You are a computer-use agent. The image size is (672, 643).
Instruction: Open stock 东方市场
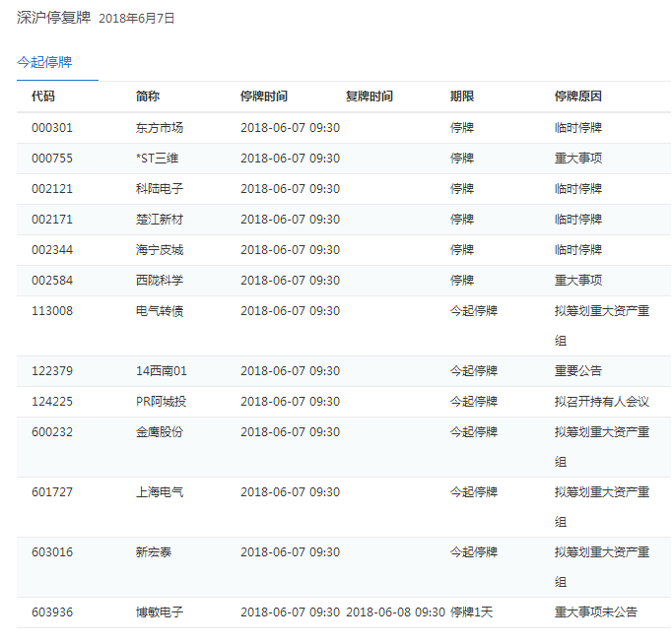(160, 128)
